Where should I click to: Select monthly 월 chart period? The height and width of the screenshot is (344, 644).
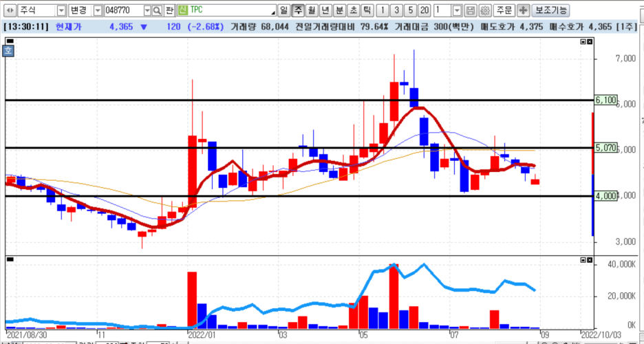[x=312, y=10]
